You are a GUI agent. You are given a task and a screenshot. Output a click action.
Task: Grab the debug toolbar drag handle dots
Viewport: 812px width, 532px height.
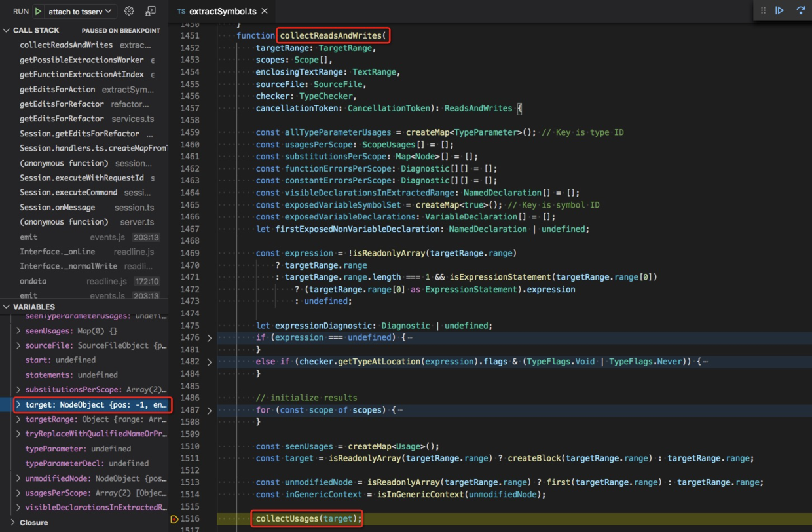click(x=763, y=10)
